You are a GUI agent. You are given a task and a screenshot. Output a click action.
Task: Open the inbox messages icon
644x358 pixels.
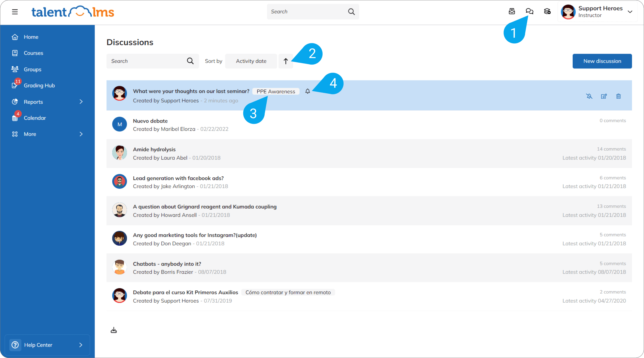[512, 11]
